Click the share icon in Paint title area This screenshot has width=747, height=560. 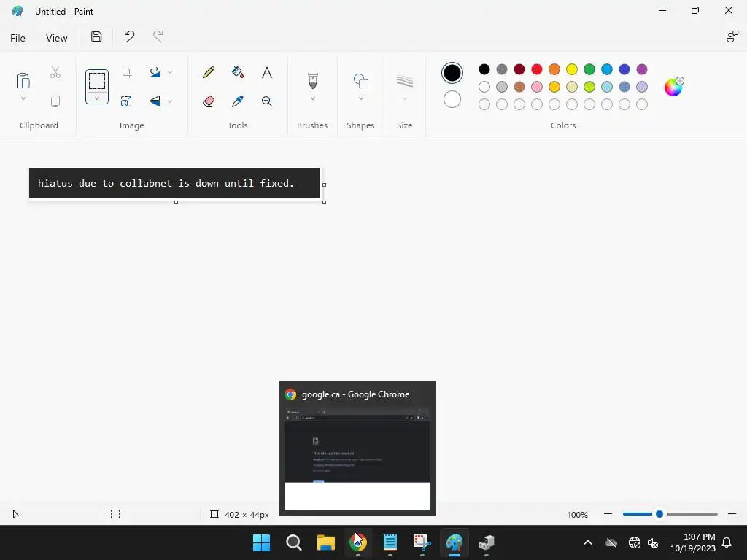(x=732, y=36)
